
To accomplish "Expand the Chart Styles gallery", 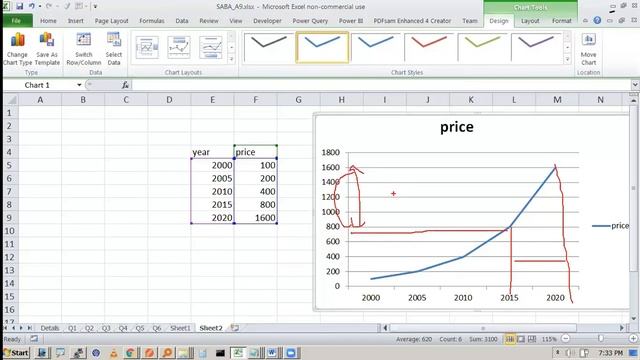I will (x=567, y=59).
